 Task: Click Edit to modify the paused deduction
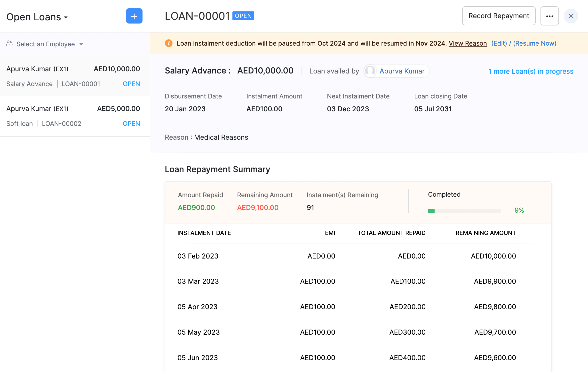coord(499,43)
